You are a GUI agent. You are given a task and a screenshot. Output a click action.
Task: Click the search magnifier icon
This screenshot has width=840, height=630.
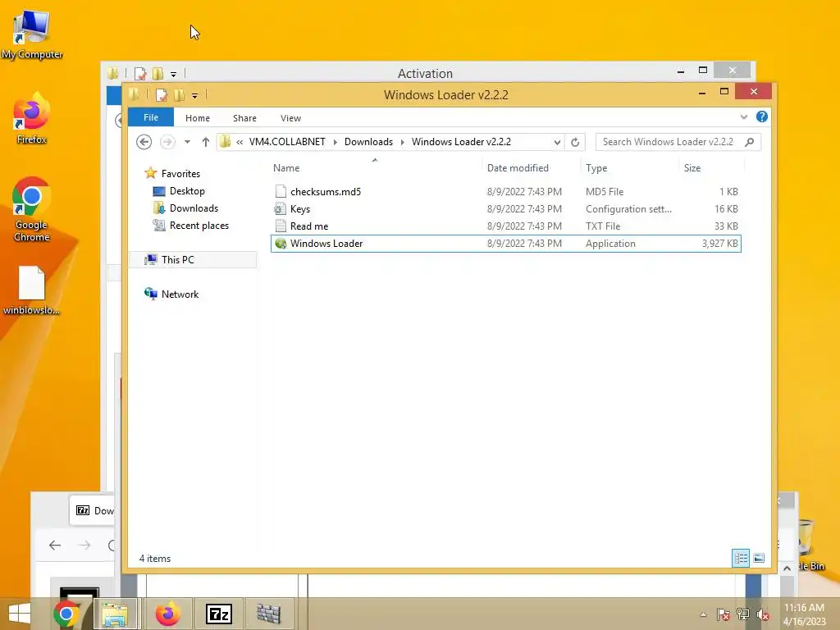[750, 142]
